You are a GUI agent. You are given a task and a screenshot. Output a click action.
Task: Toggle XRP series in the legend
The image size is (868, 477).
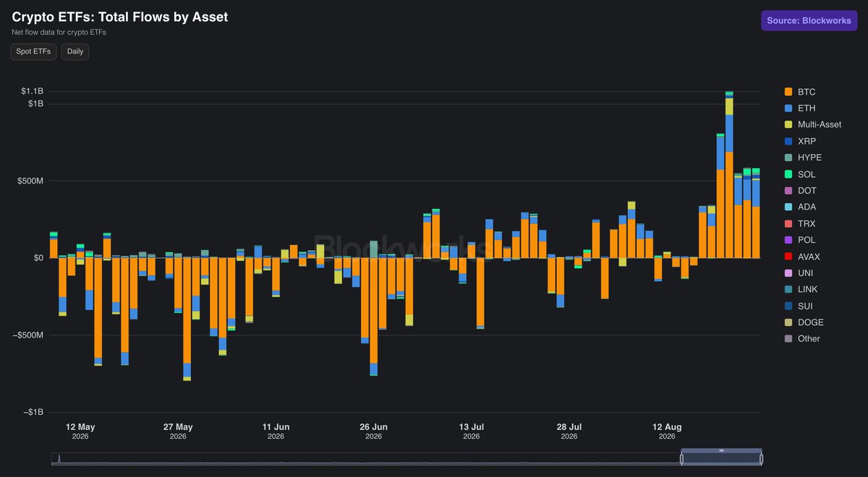[800, 141]
